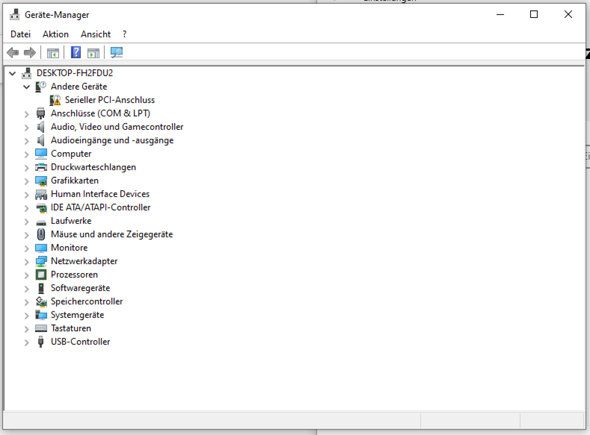Click the Netzwerkadapter network icon
590x435 pixels.
coord(41,261)
